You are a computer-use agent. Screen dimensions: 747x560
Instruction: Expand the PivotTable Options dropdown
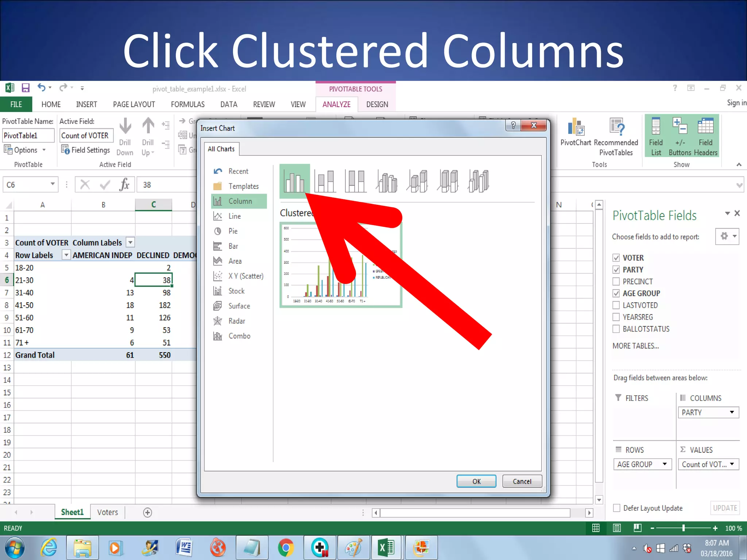[44, 150]
